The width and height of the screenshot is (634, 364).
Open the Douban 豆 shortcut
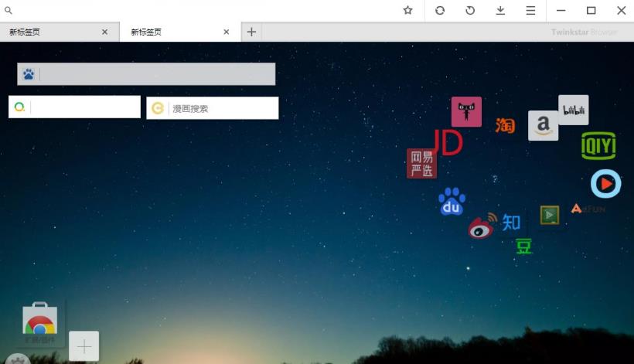[x=523, y=246]
